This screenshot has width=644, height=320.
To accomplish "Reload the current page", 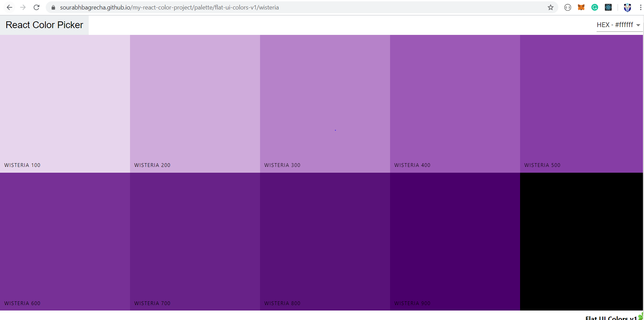I will tap(37, 7).
